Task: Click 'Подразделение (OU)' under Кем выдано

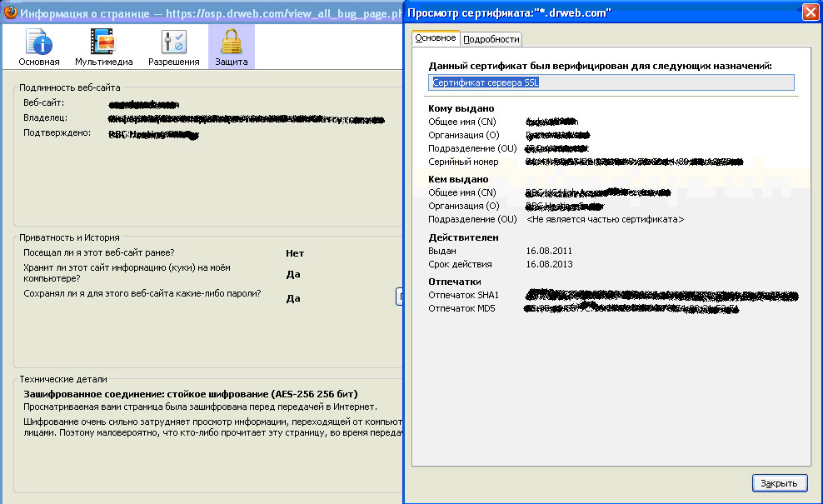Action: pos(472,219)
